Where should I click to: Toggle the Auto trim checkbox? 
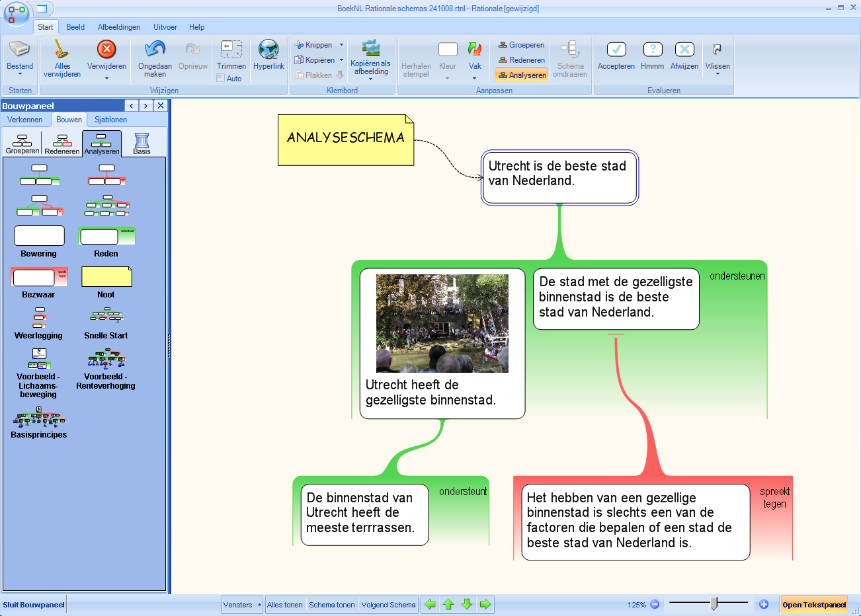pyautogui.click(x=221, y=78)
